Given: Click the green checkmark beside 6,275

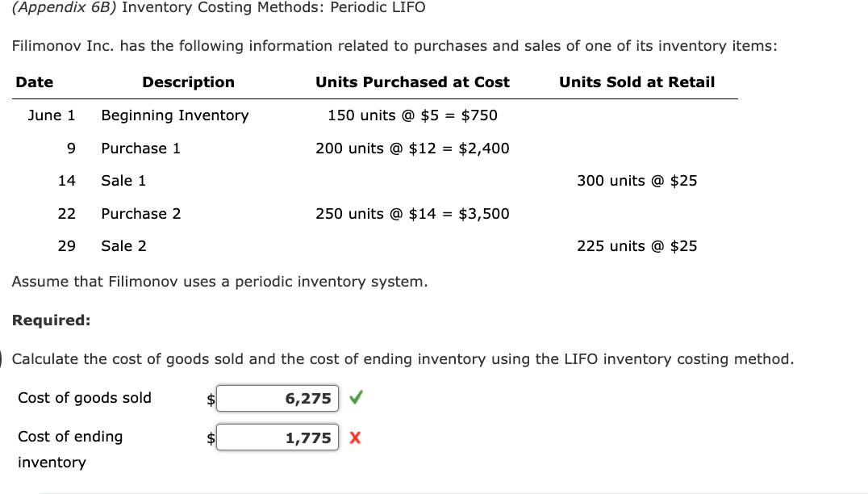Looking at the screenshot, I should 355,398.
